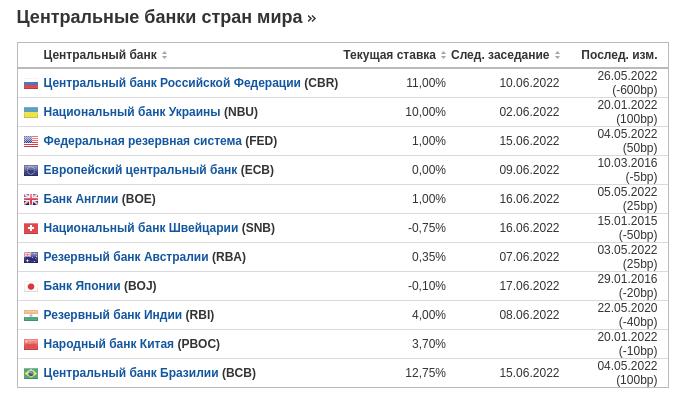This screenshot has width=685, height=404.
Task: Open Резервный банк Индии link
Action: click(x=112, y=316)
